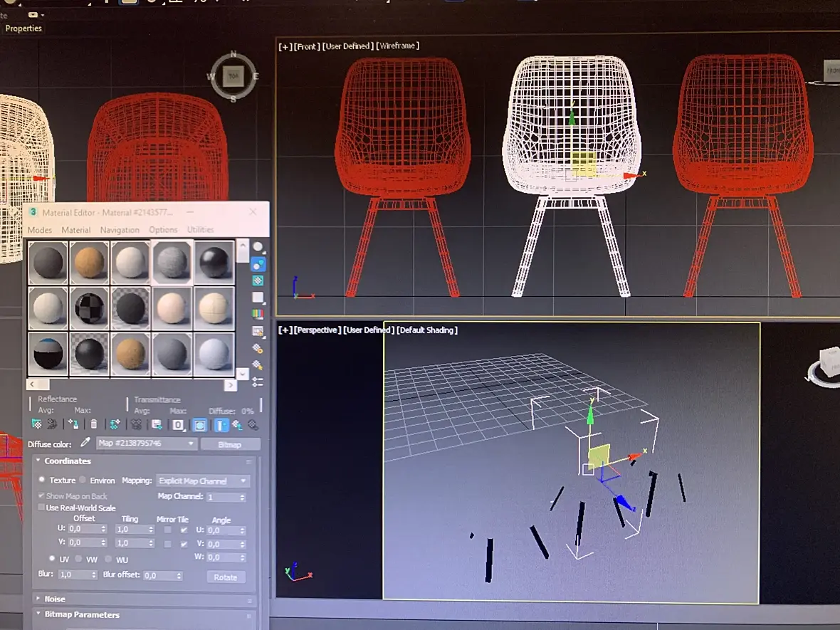This screenshot has height=630, width=840.
Task: Collapse the Bitmap Parameters rollout
Action: pyautogui.click(x=38, y=614)
